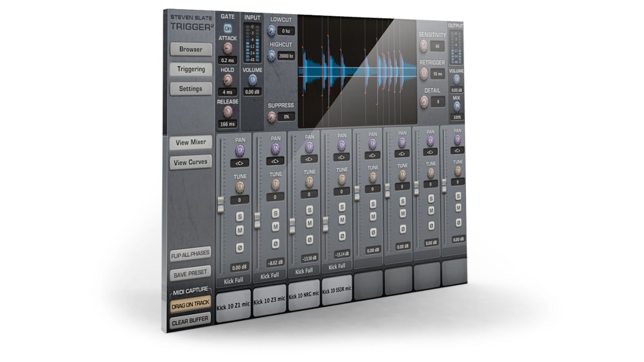Screen dimensions: 644x362
Task: Toggle the Gate On switch
Action: (x=228, y=28)
